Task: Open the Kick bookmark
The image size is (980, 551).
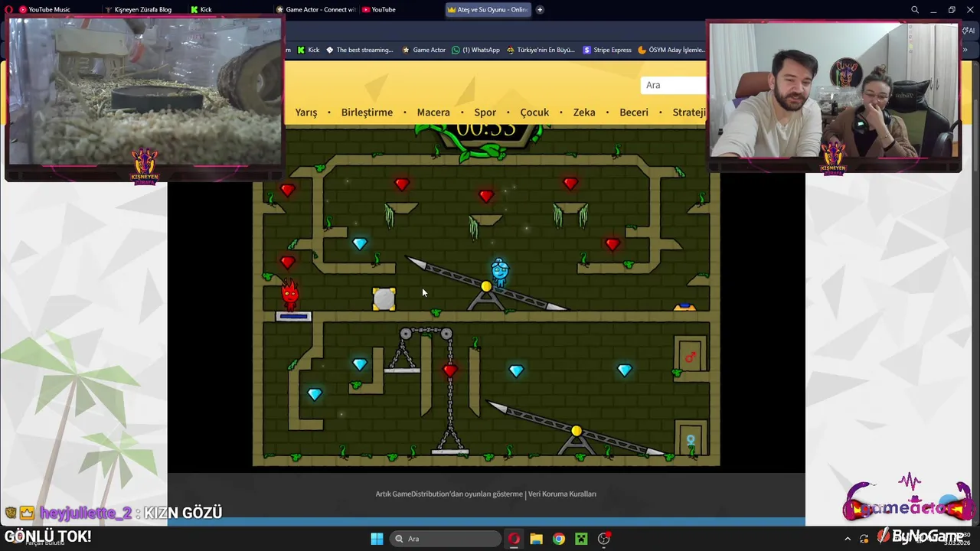Action: (x=307, y=50)
